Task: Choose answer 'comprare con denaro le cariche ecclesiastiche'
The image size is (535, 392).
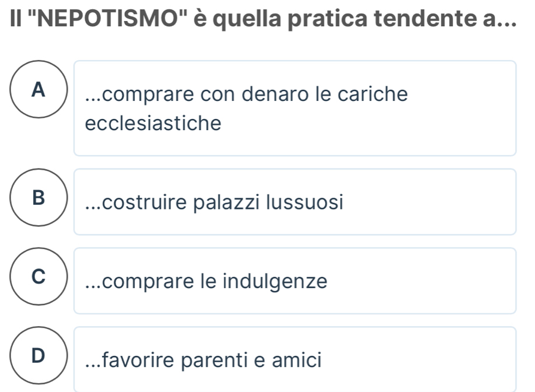Action: pyautogui.click(x=295, y=108)
